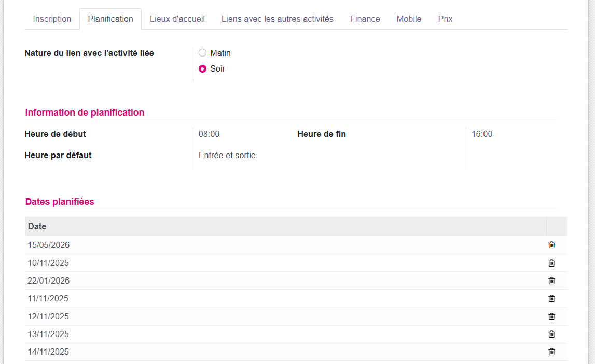Delete the 14/11/2025 date row
The image size is (595, 364).
coord(551,352)
